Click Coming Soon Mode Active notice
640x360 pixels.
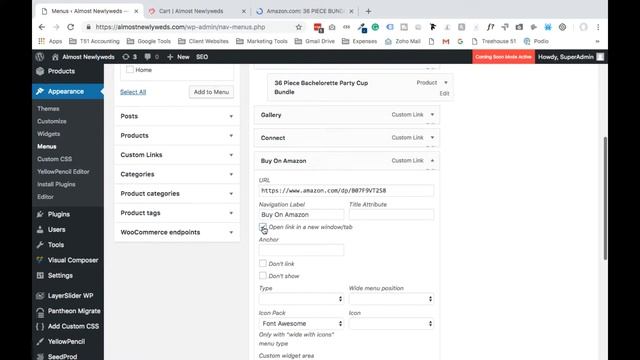click(503, 57)
